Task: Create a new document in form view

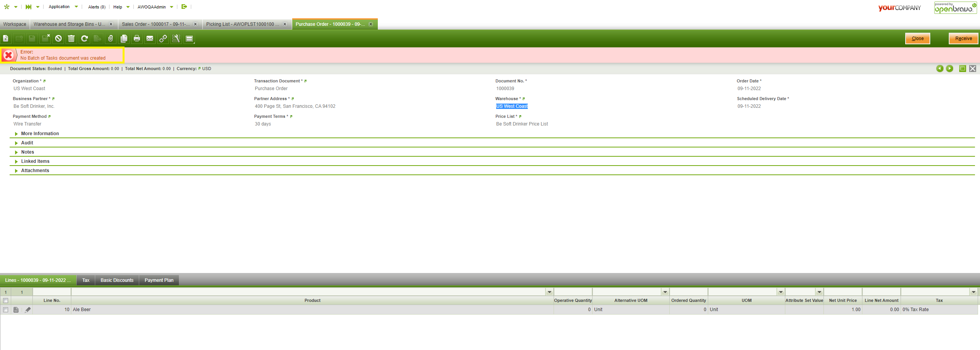Action: click(x=6, y=39)
